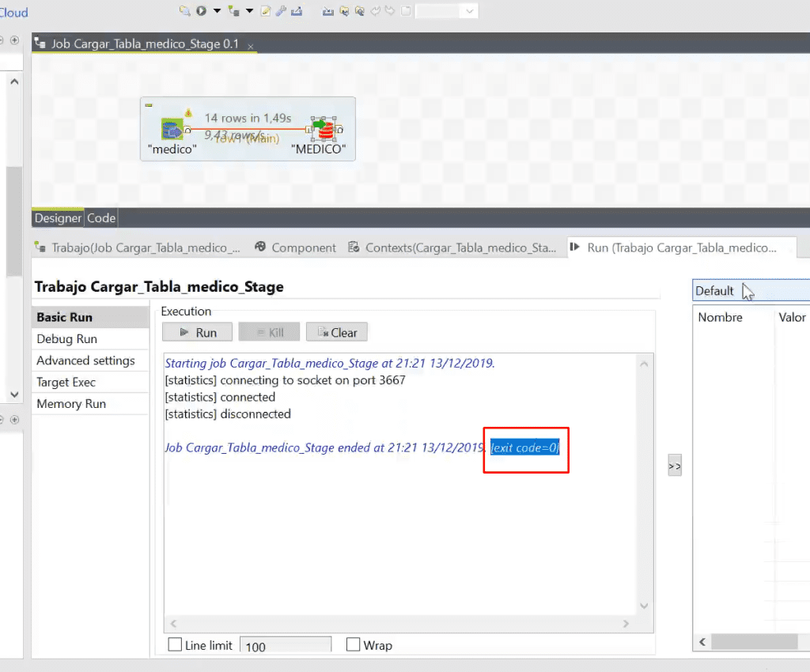Image resolution: width=810 pixels, height=672 pixels.
Task: Select the "medico" input component icon
Action: (x=172, y=129)
